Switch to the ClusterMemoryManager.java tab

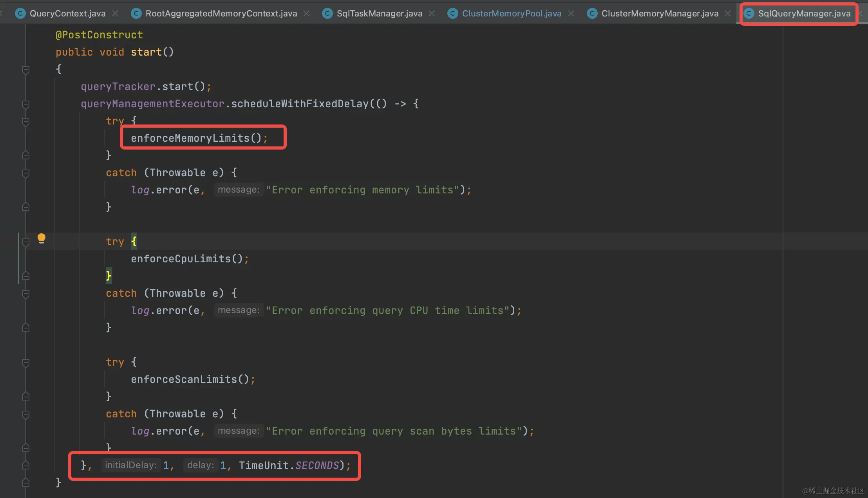(660, 14)
